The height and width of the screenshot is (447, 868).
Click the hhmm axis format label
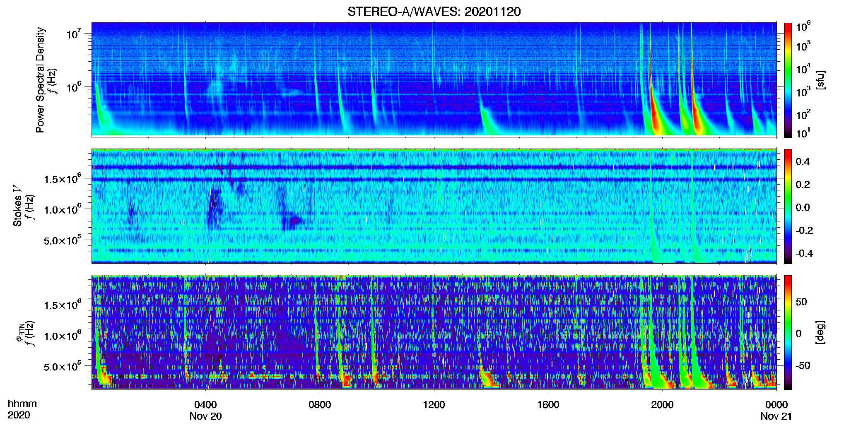22,404
